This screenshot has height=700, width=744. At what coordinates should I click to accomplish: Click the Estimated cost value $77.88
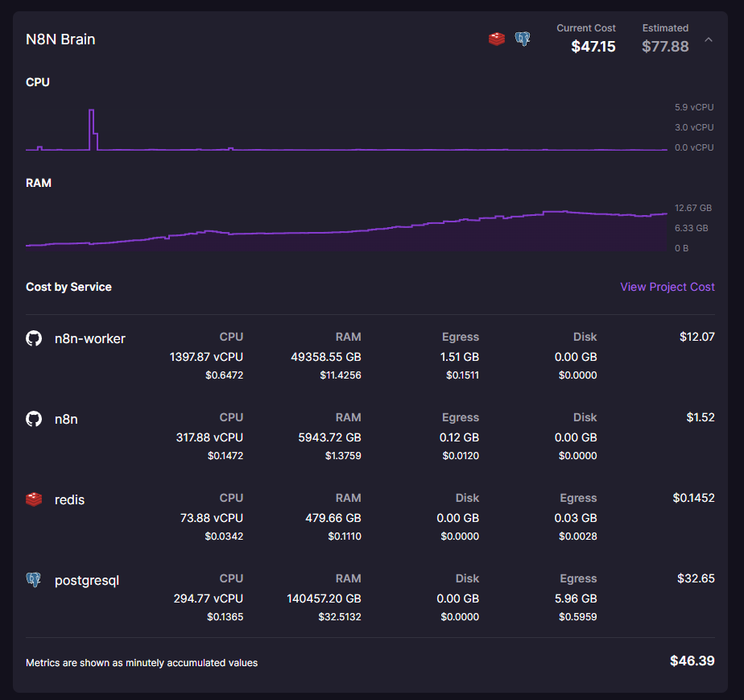tap(665, 46)
